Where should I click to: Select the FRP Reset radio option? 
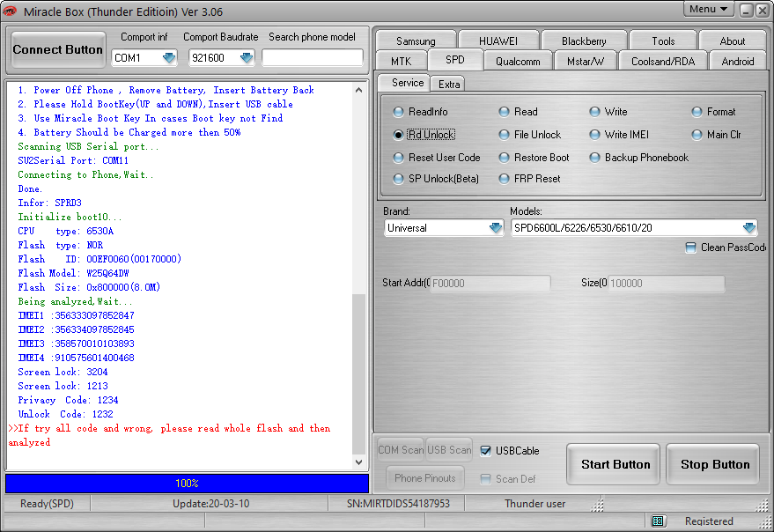(529, 179)
